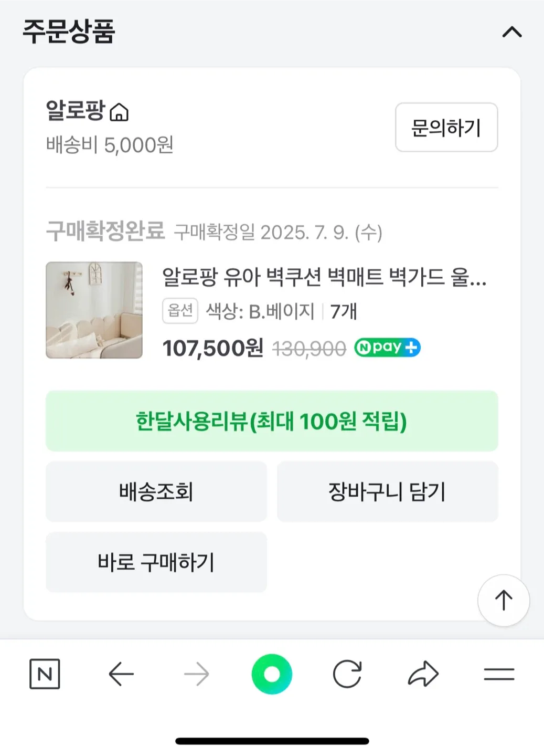Screen dimensions: 544x756
Task: Reload the page with the refresh icon
Action: (x=347, y=674)
